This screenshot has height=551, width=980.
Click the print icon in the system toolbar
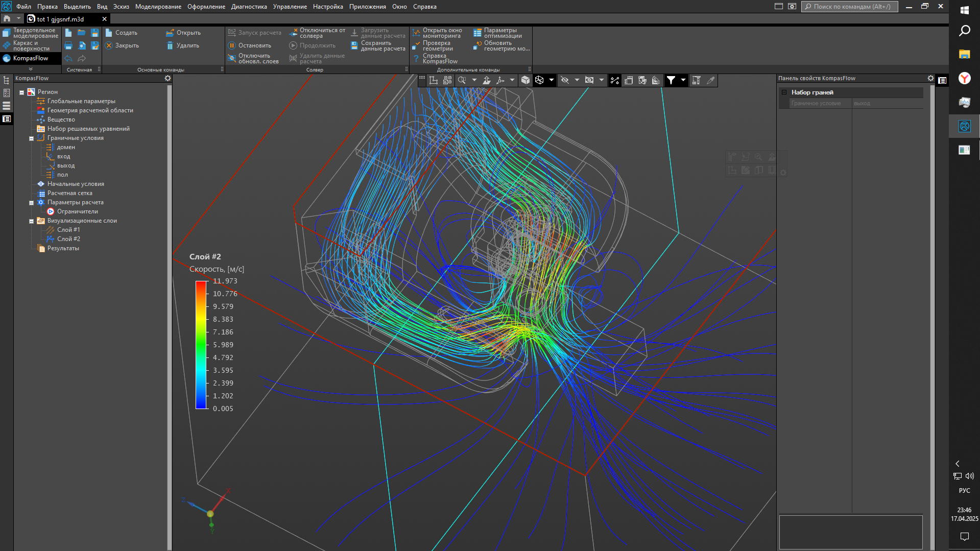click(68, 46)
